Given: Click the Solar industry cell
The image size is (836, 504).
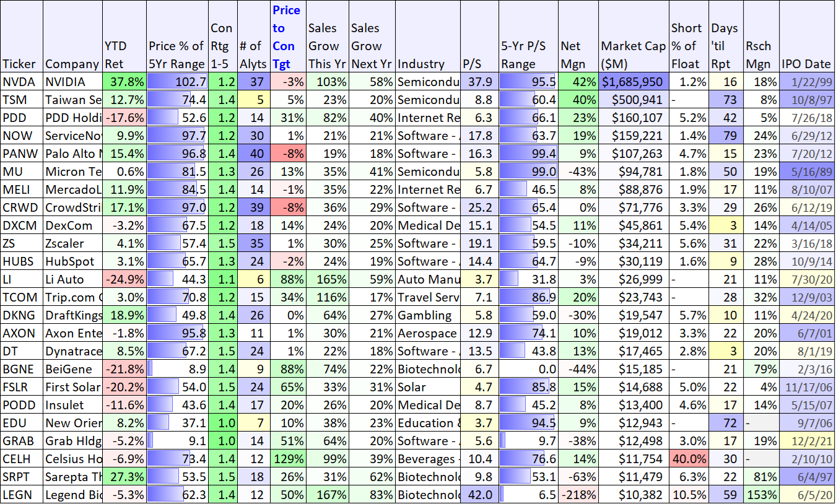Looking at the screenshot, I should [x=428, y=387].
